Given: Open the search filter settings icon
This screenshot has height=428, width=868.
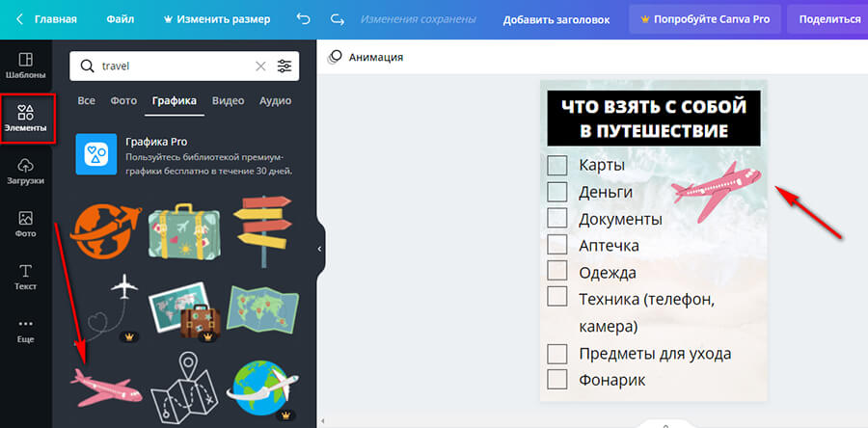Looking at the screenshot, I should 284,67.
